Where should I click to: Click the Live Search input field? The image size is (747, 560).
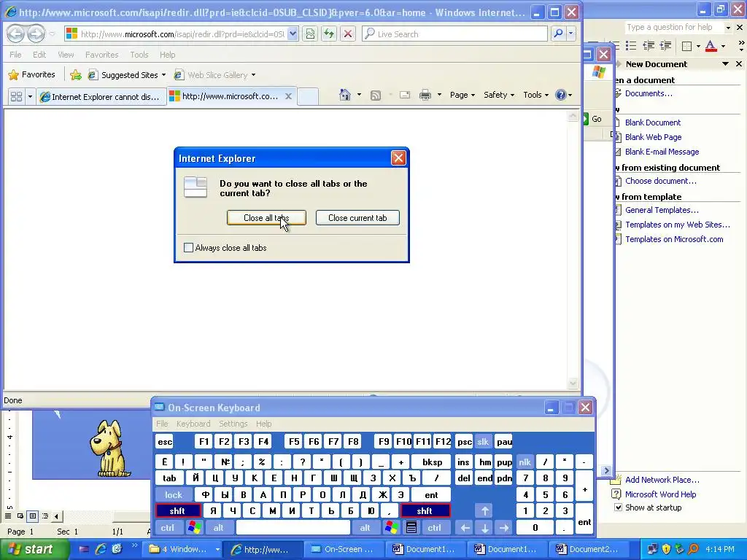[x=455, y=34]
